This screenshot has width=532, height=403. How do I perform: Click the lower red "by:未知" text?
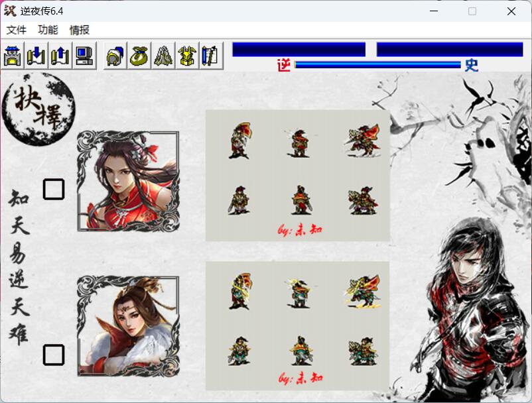tap(300, 378)
